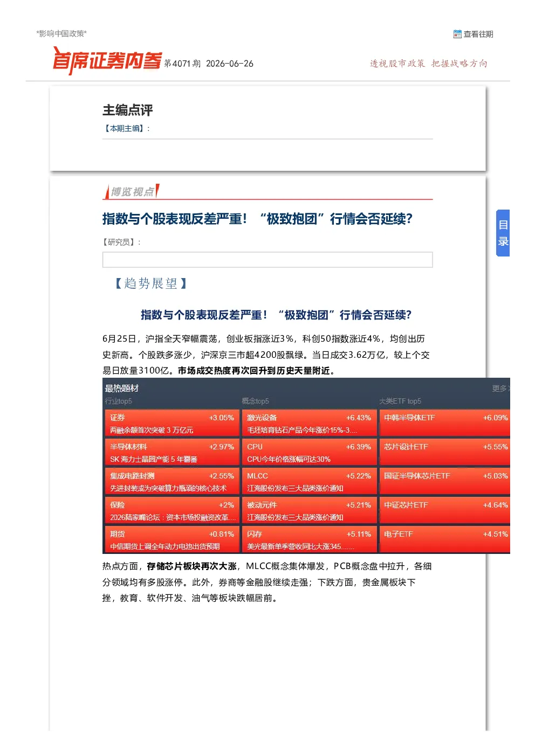Open the 国证半导体芯片ETF +5.03% card
The height and width of the screenshot is (756, 535).
[445, 481]
